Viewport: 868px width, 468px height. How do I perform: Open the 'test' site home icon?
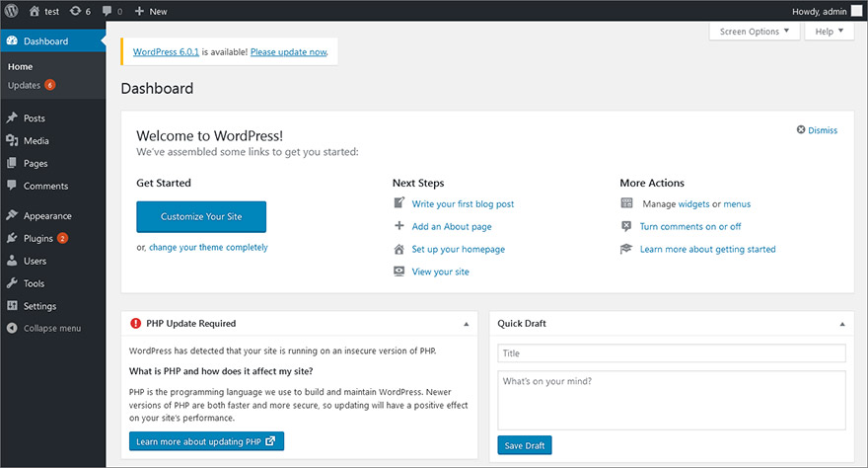(35, 11)
